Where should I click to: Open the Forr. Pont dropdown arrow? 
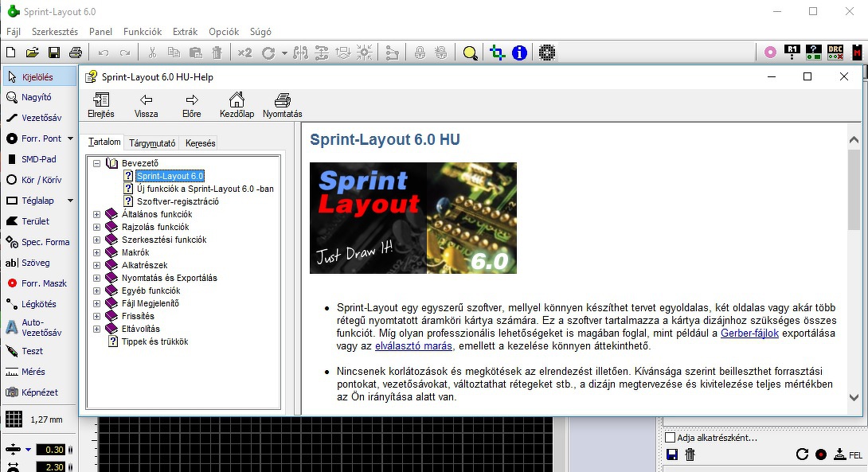pyautogui.click(x=70, y=138)
